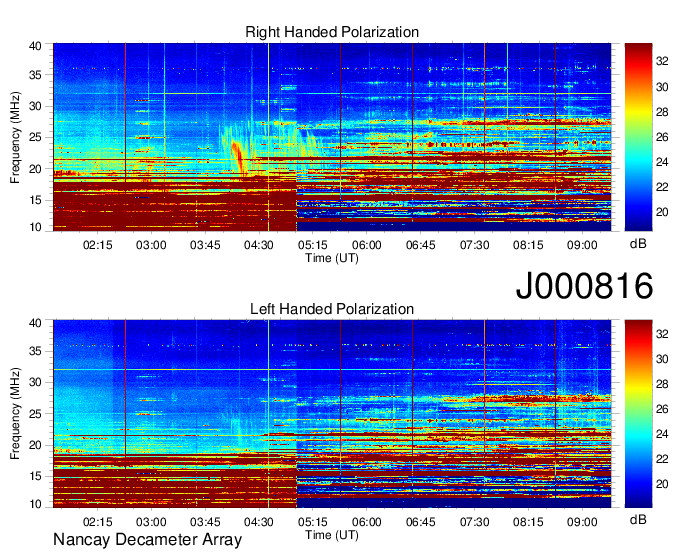
Task: Click the '35' frequency tick of the top plot
Action: 35,75
